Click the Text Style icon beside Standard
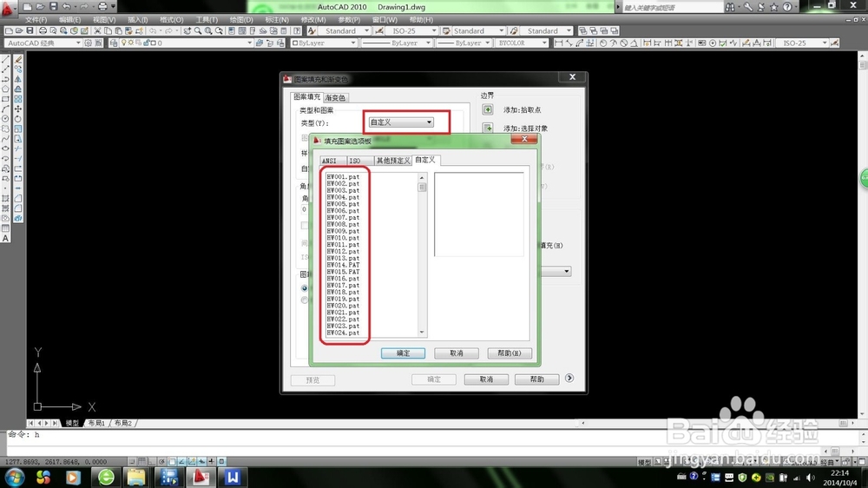The height and width of the screenshot is (488, 868). (x=312, y=31)
